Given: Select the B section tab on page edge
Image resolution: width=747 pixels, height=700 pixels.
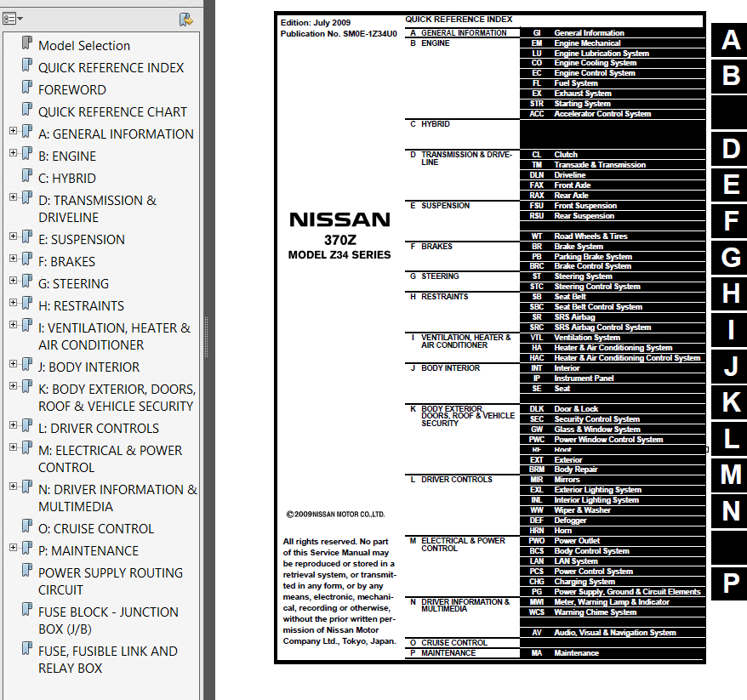Looking at the screenshot, I should click(x=730, y=77).
